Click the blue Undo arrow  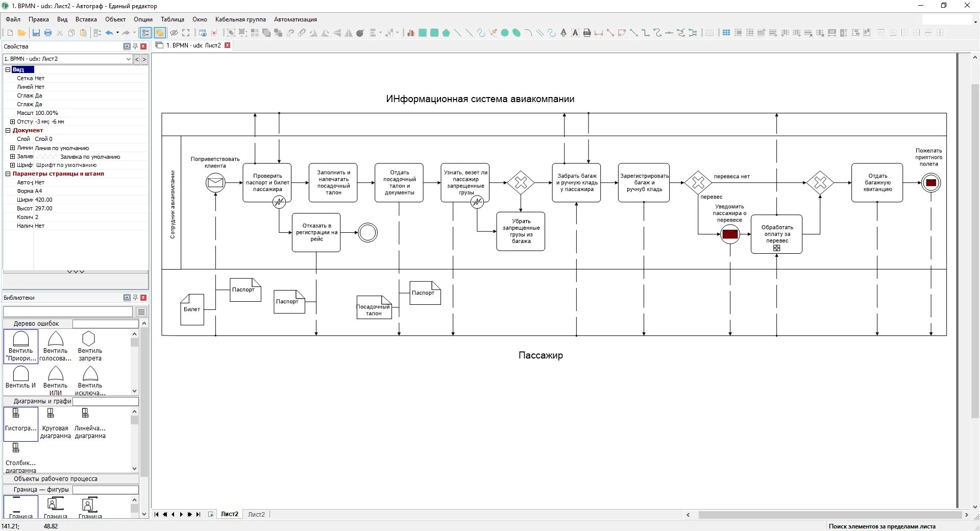tap(109, 33)
